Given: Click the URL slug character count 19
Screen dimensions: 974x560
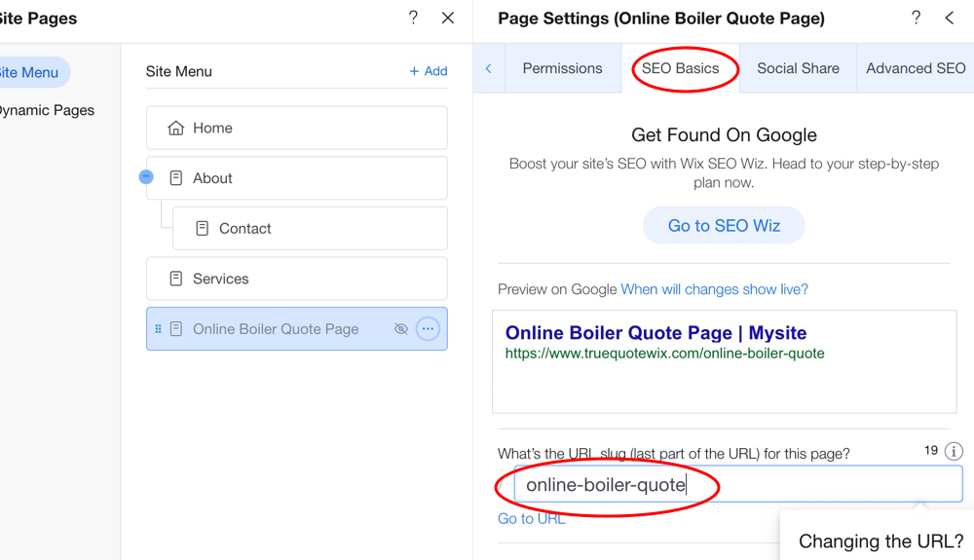Looking at the screenshot, I should [930, 450].
